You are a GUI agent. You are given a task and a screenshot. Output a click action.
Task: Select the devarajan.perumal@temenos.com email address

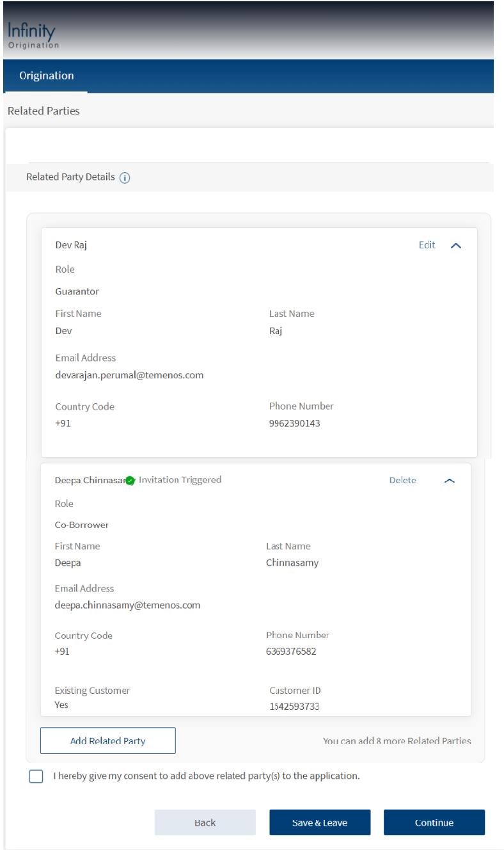pos(129,375)
